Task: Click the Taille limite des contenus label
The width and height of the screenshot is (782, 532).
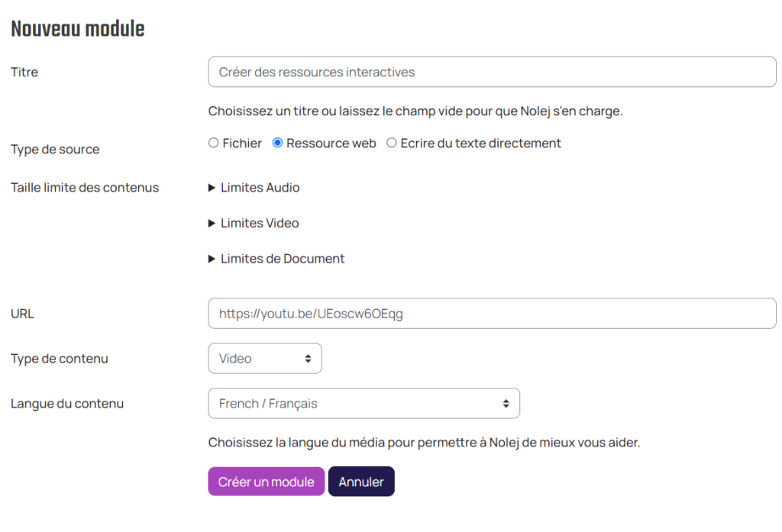Action: pyautogui.click(x=85, y=188)
